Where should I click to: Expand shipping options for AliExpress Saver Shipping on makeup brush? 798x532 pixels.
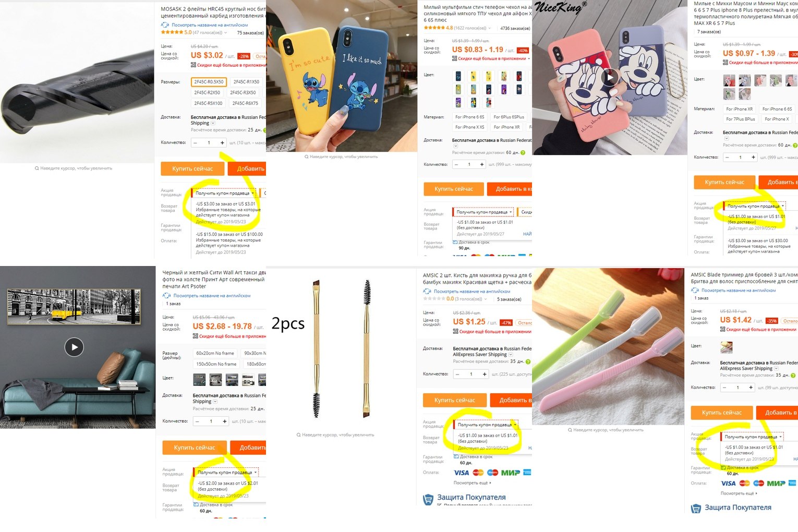511,355
